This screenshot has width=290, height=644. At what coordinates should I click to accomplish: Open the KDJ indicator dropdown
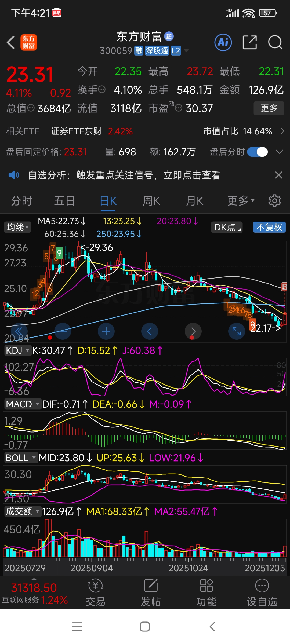pyautogui.click(x=17, y=350)
